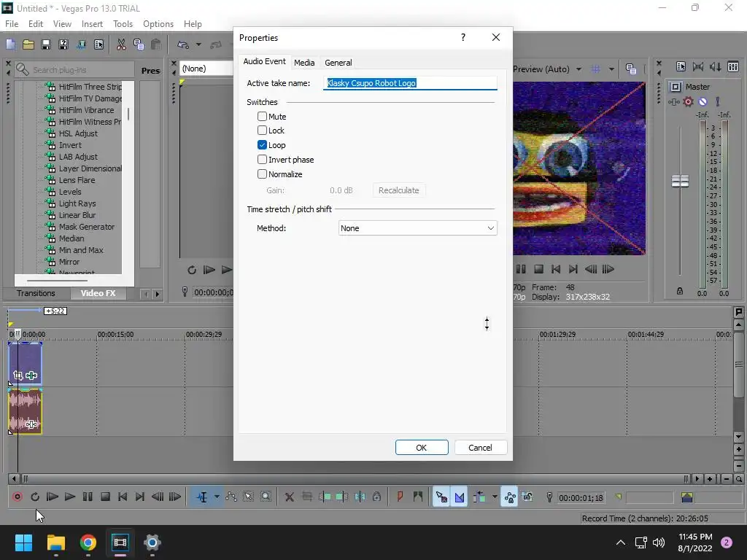Open the Undo history dropdown arrow

(198, 44)
